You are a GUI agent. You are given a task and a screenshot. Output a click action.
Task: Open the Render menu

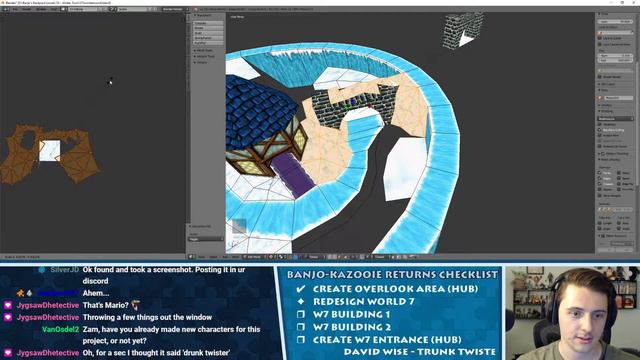tap(27, 9)
